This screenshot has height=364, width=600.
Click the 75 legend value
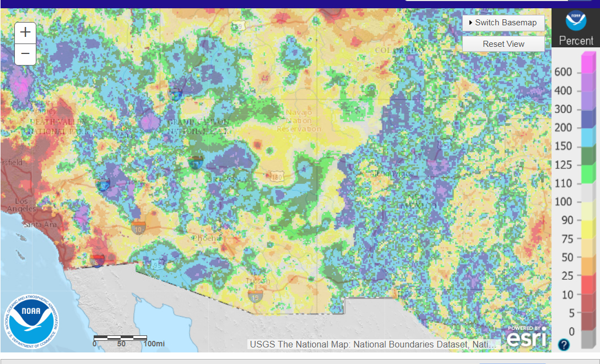567,239
